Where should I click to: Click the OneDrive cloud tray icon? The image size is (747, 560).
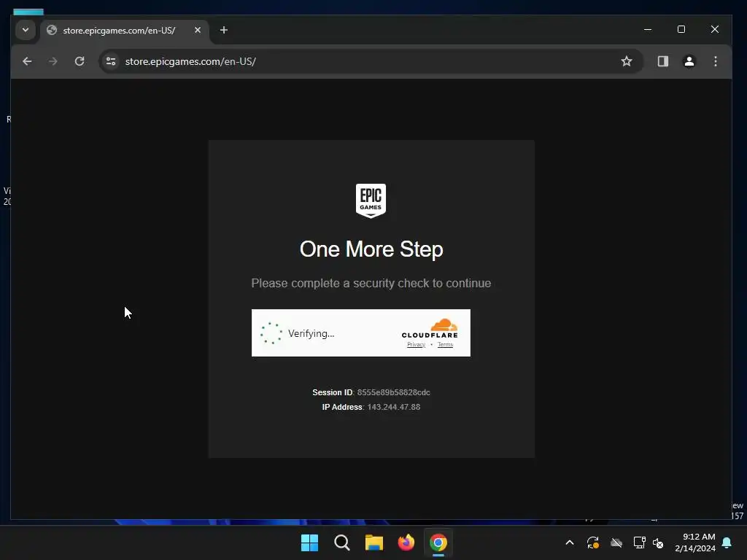616,542
